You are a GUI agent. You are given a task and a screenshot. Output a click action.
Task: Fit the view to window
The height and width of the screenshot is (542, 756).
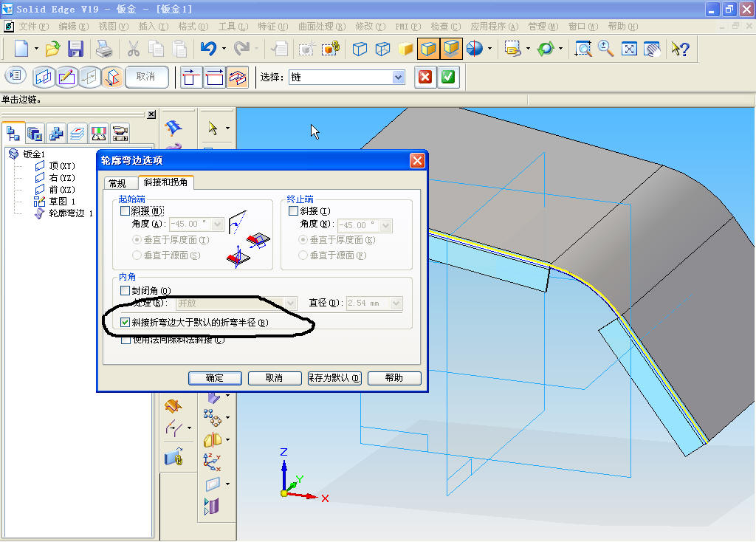tap(629, 49)
